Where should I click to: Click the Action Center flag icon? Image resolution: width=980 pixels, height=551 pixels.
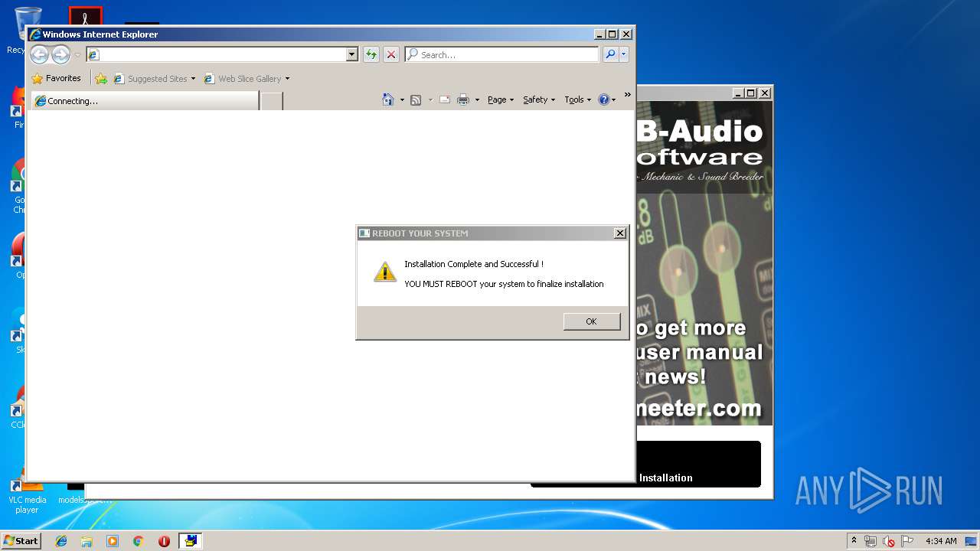tap(907, 541)
